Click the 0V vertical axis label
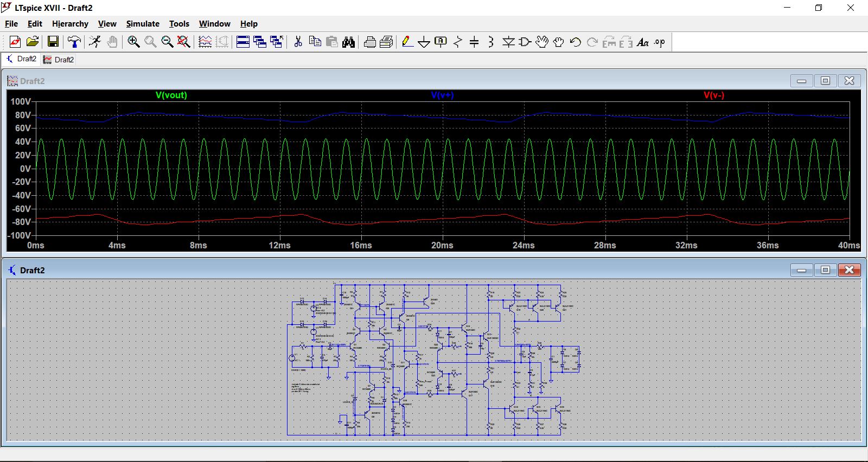Screen dimensions: 868x462 [25, 169]
